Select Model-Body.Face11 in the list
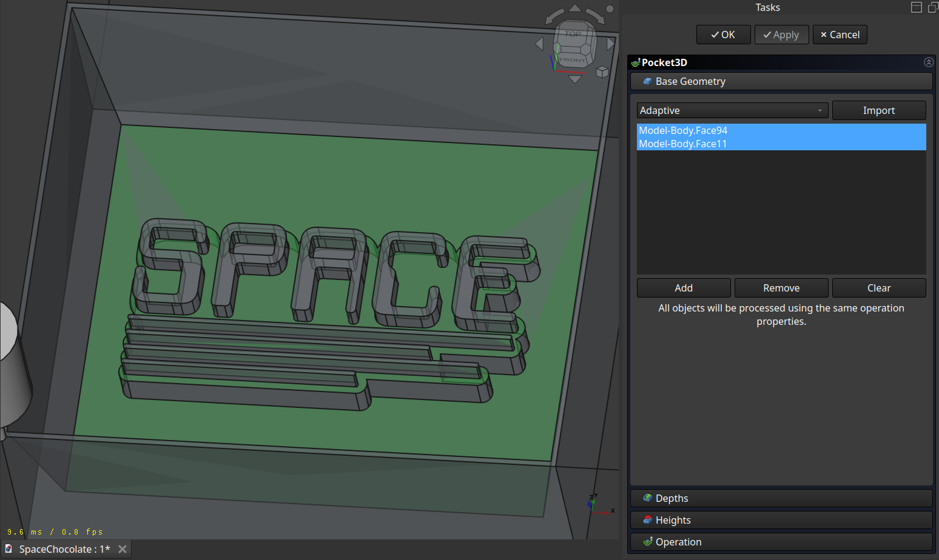 (781, 144)
